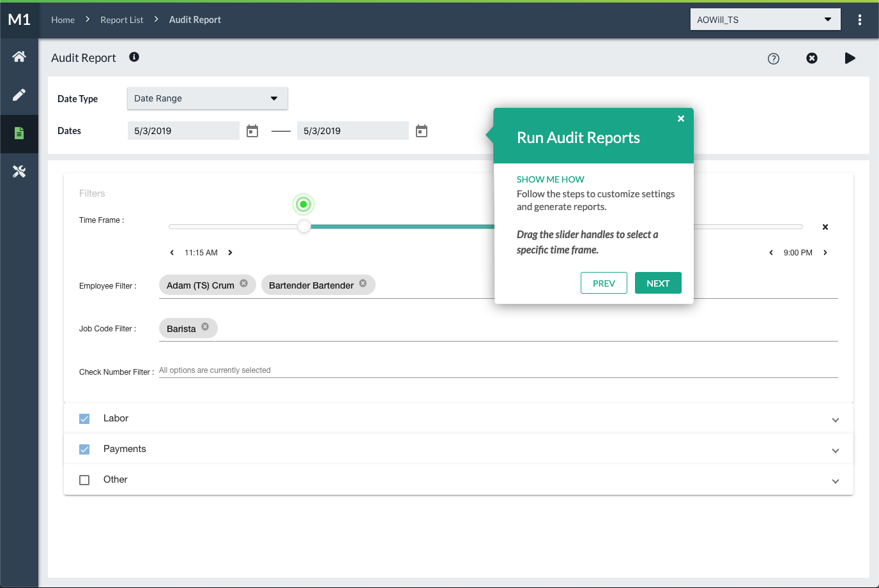Open start date calendar picker
879x588 pixels.
pyautogui.click(x=252, y=131)
